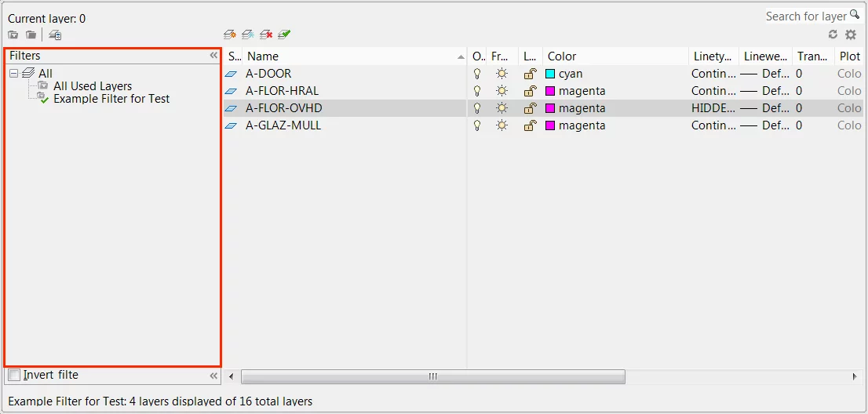Click transparency value of A-GLAZ-MULL
This screenshot has width=868, height=414.
tap(799, 125)
